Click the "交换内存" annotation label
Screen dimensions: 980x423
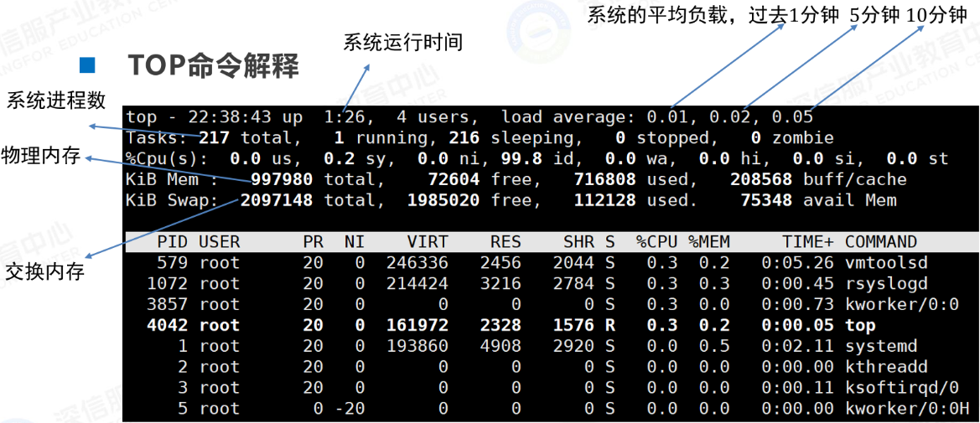click(44, 271)
